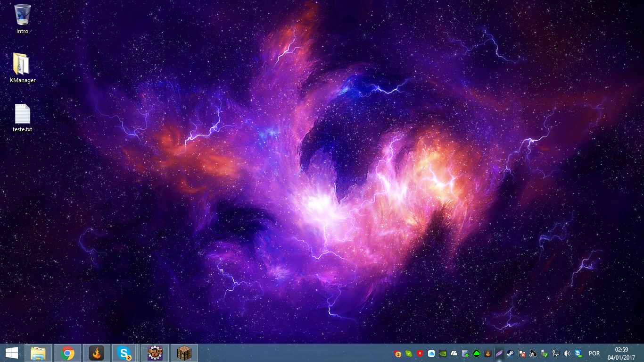Open the clock showing 02:59 04/01/2017

click(x=622, y=354)
